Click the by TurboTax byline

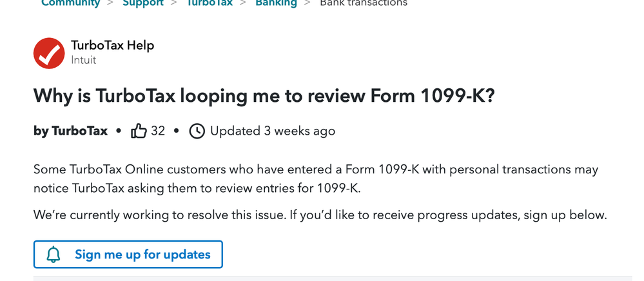71,131
